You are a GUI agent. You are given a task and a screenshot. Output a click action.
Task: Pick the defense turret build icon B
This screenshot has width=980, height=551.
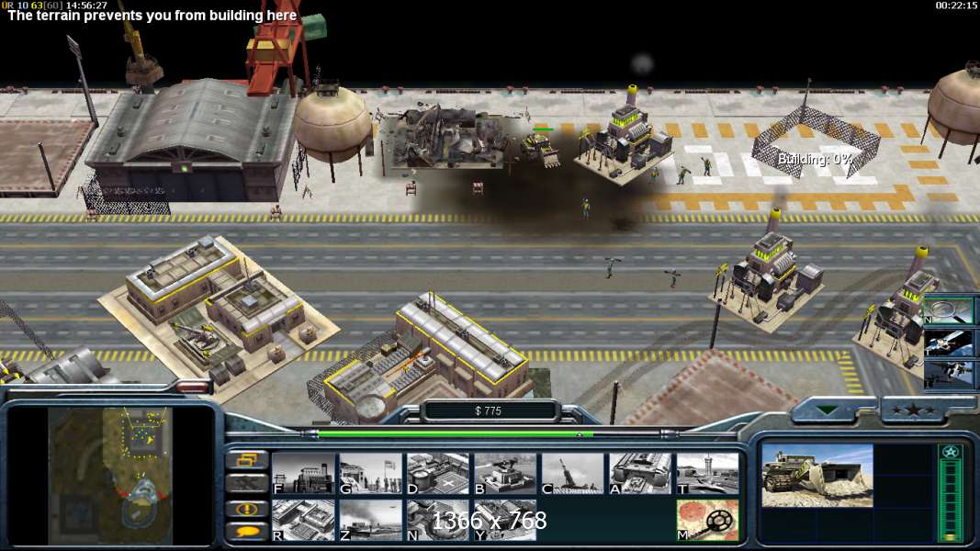coord(505,474)
